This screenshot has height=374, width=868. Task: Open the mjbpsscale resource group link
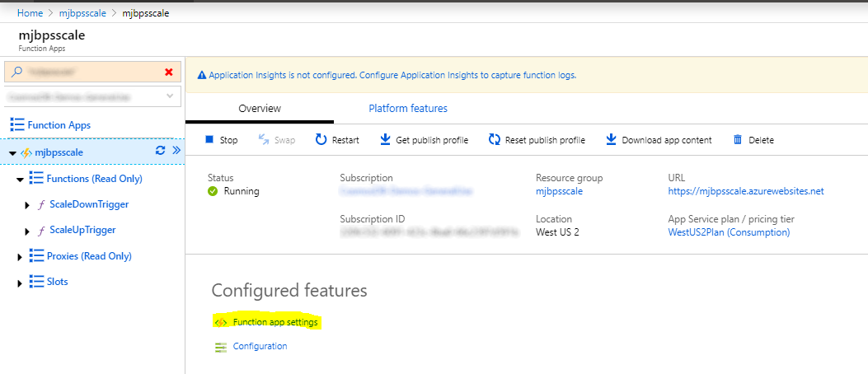click(559, 191)
